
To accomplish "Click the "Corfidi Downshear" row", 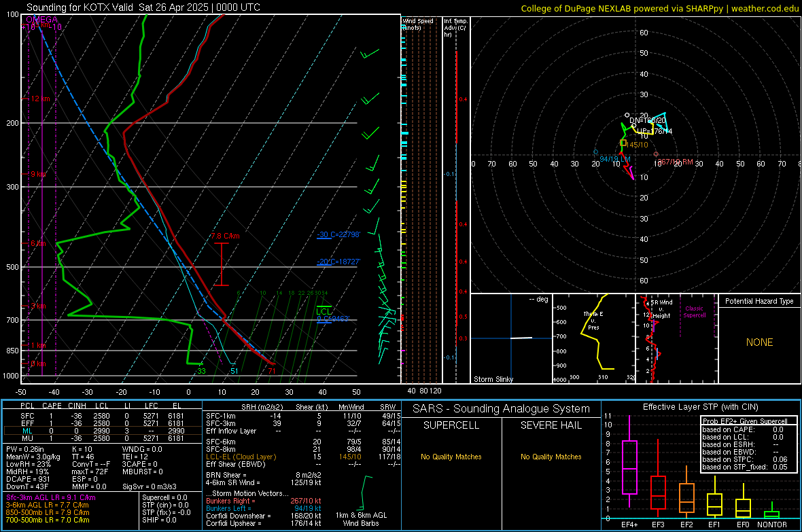I will click(264, 516).
